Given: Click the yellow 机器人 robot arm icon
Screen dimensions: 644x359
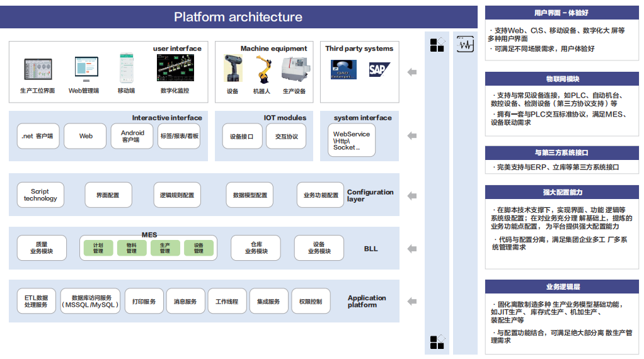Looking at the screenshot, I should (262, 69).
